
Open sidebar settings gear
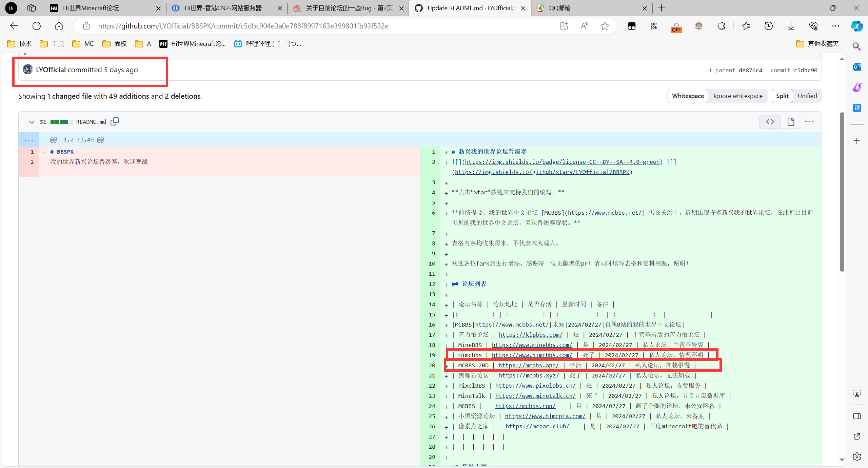pyautogui.click(x=857, y=457)
